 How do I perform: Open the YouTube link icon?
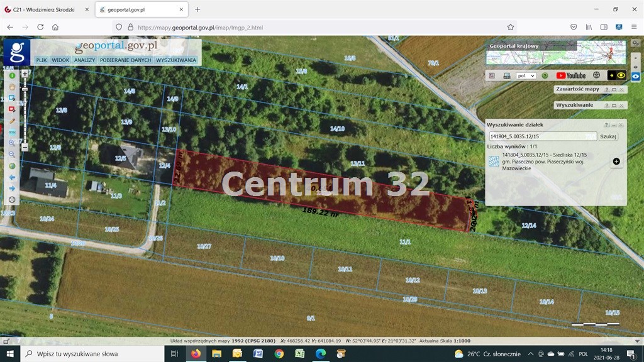click(570, 75)
